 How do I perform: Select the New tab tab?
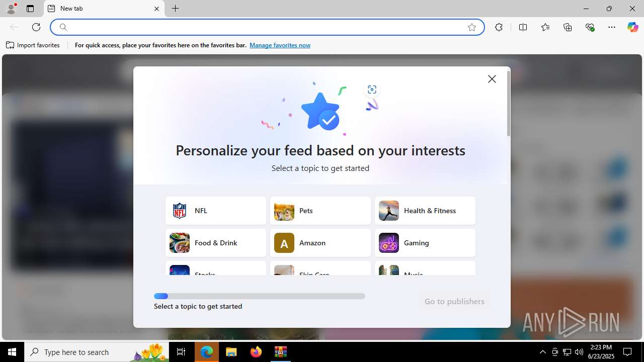coord(104,9)
